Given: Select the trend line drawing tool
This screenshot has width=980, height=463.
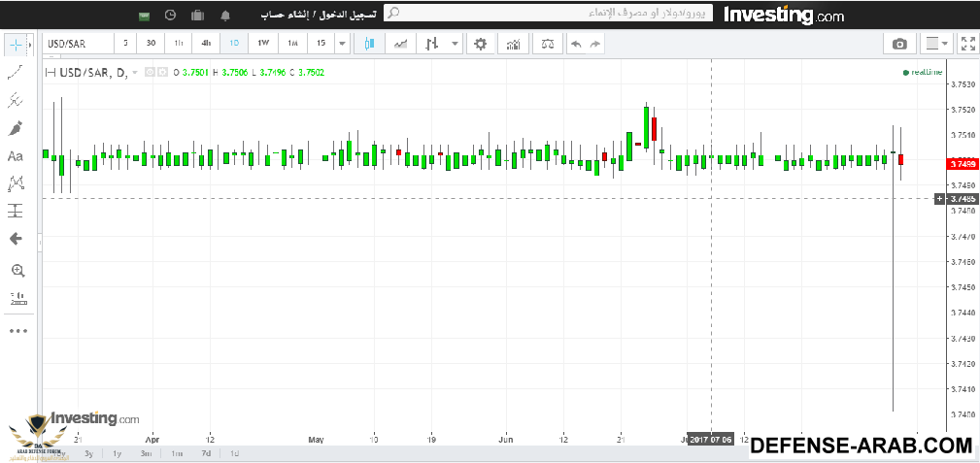Looking at the screenshot, I should pyautogui.click(x=16, y=73).
